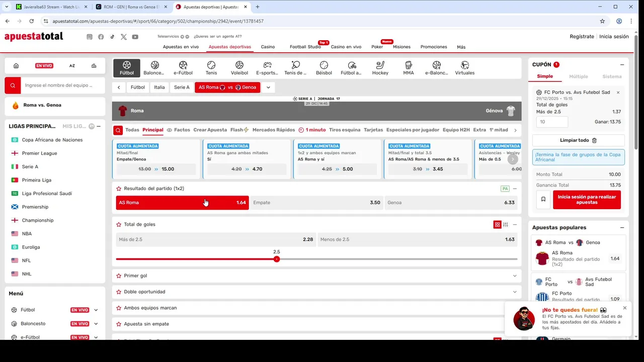
Task: Open Apuestas en vivo menu
Action: click(x=181, y=47)
